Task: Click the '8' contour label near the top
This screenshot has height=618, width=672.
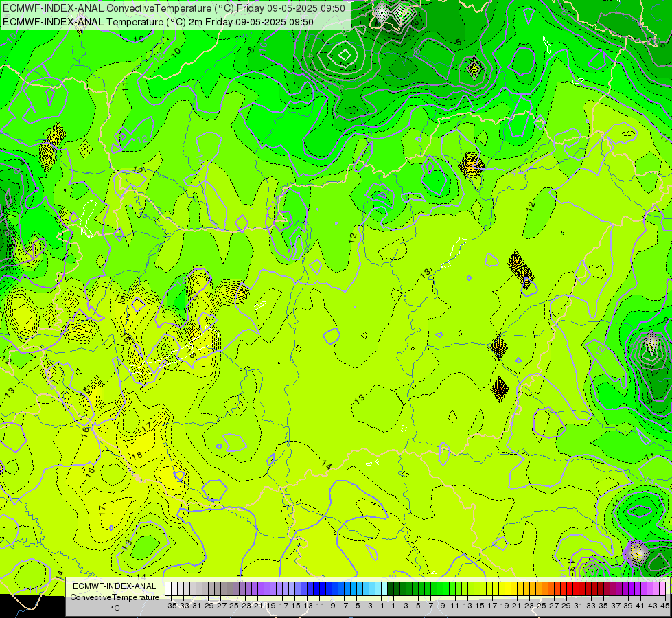Action: [251, 49]
